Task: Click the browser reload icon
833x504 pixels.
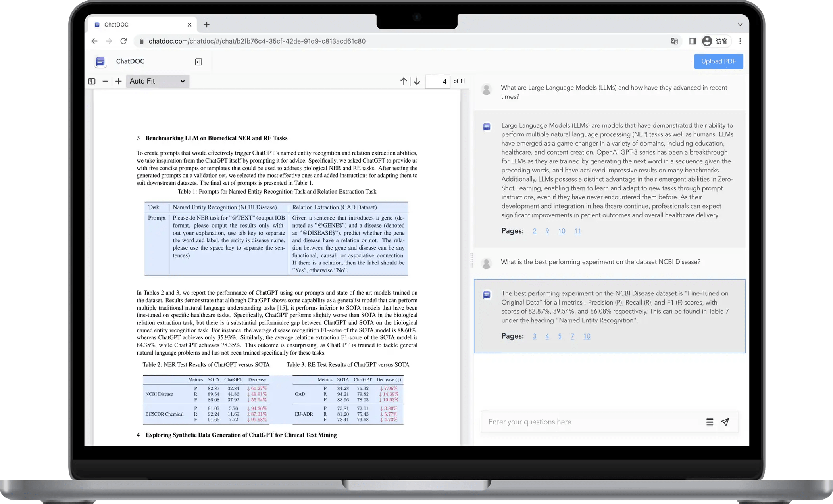Action: (x=123, y=41)
